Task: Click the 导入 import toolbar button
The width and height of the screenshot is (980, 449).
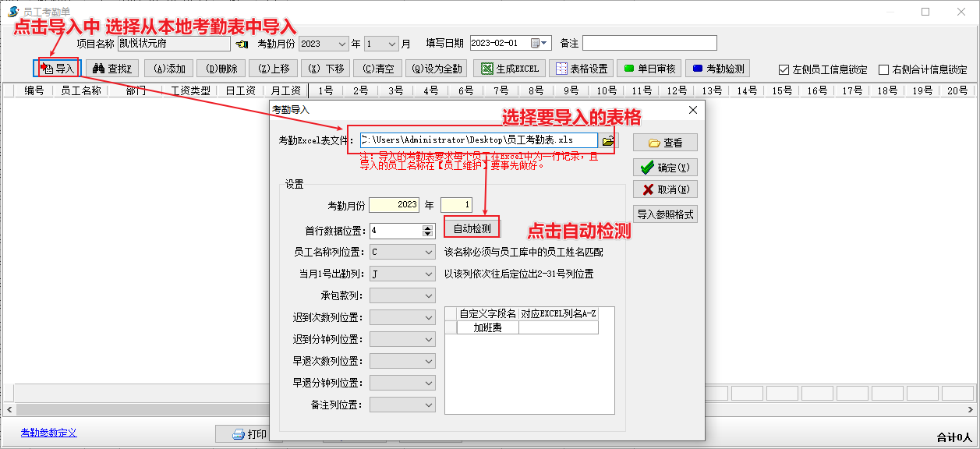Action: 58,69
